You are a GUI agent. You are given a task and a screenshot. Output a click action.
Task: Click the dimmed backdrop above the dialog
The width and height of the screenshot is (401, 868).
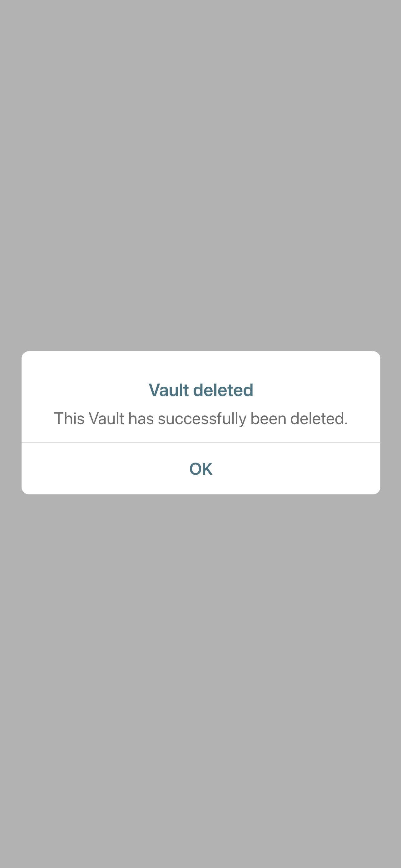200,175
